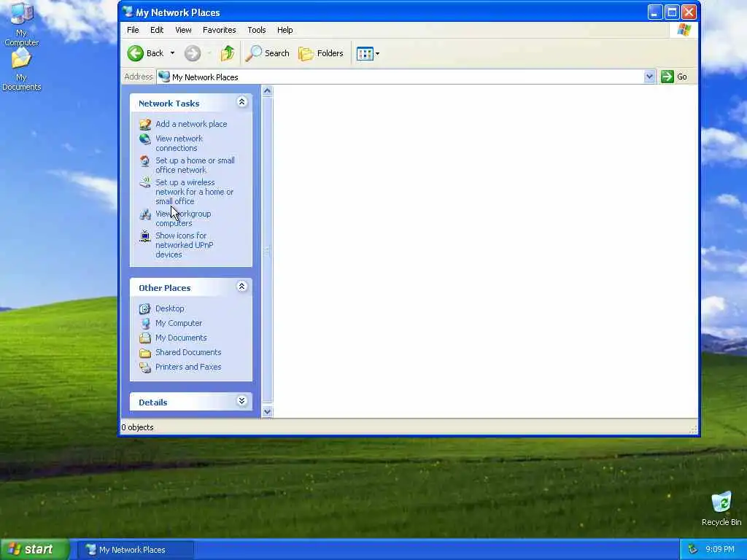Select the Recycle Bin desktop icon
Image resolution: width=747 pixels, height=560 pixels.
pyautogui.click(x=721, y=508)
